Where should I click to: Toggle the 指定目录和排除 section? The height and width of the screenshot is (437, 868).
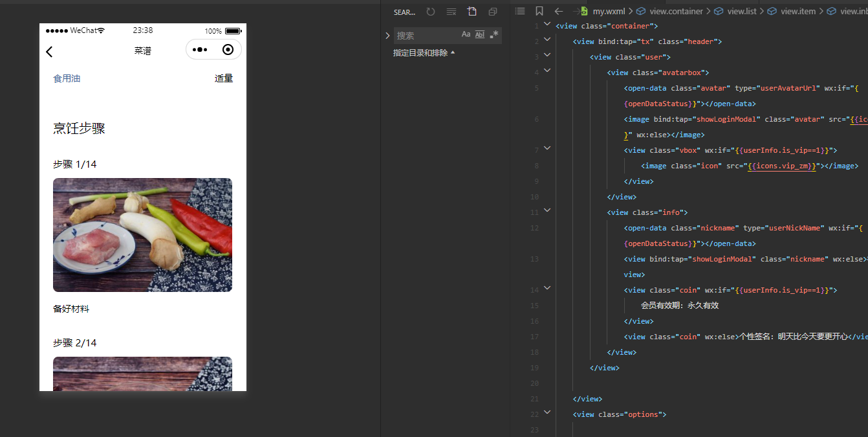pos(424,53)
